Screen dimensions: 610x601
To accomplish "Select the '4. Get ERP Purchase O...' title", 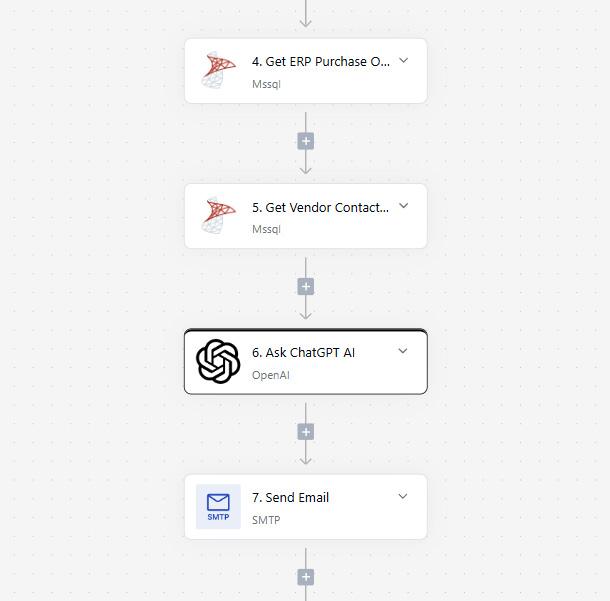I will (321, 61).
